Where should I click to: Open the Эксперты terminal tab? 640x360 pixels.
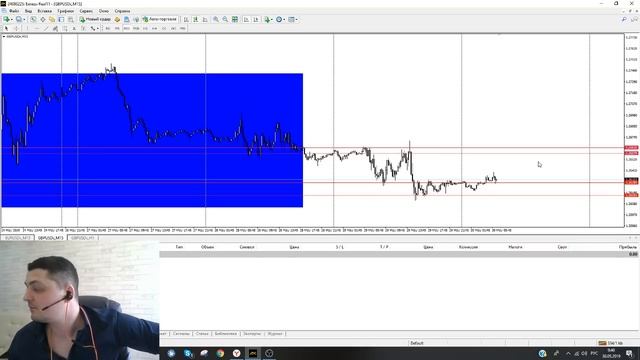pos(252,333)
